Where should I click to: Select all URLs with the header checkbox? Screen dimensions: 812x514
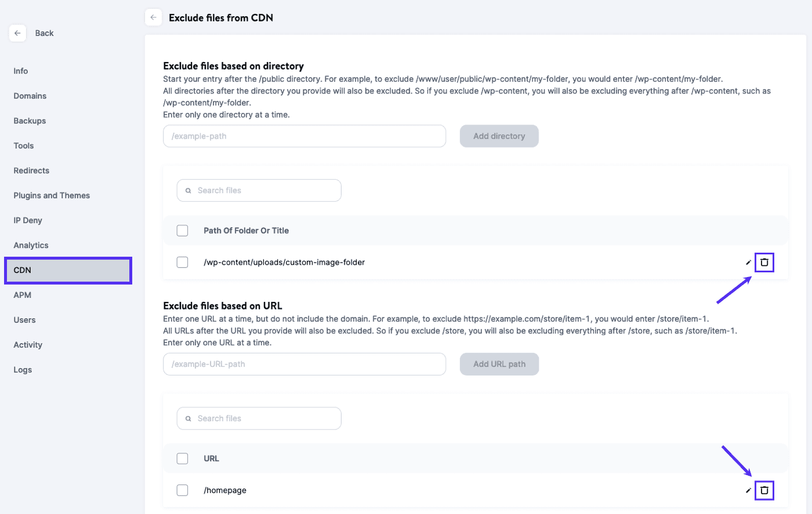[x=182, y=458]
